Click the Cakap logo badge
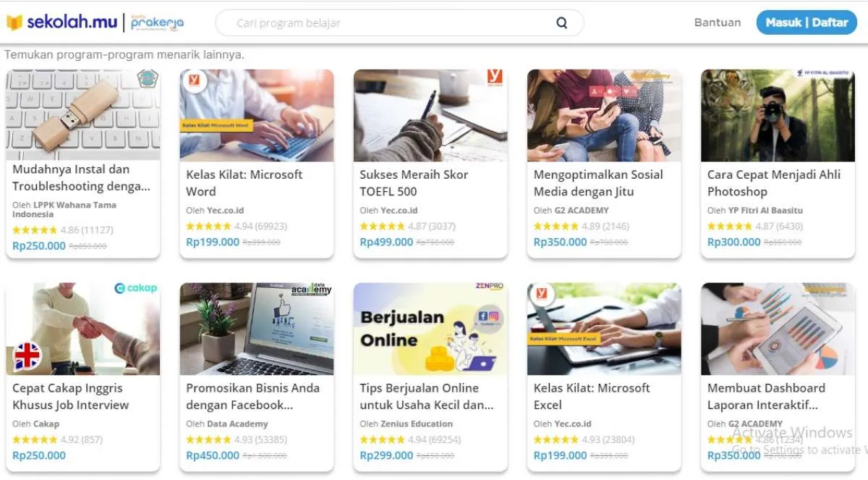 (136, 288)
